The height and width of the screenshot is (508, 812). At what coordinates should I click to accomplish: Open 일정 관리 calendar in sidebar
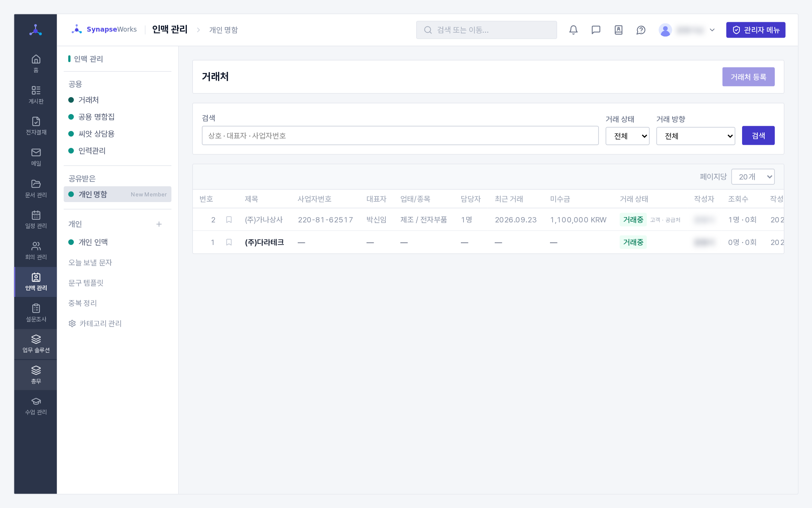pyautogui.click(x=36, y=220)
